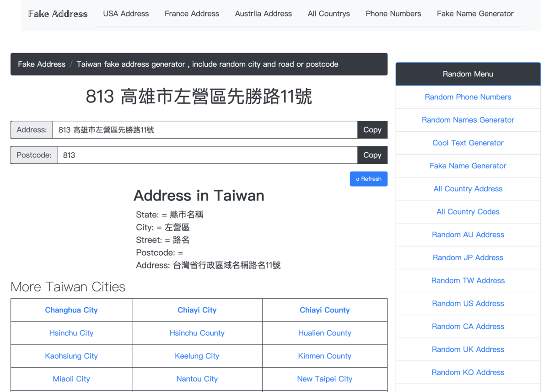Open the Hsinchu City link

point(71,333)
